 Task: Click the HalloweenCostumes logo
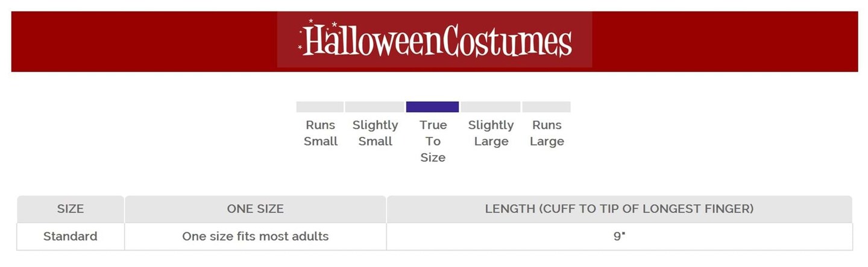pos(435,40)
